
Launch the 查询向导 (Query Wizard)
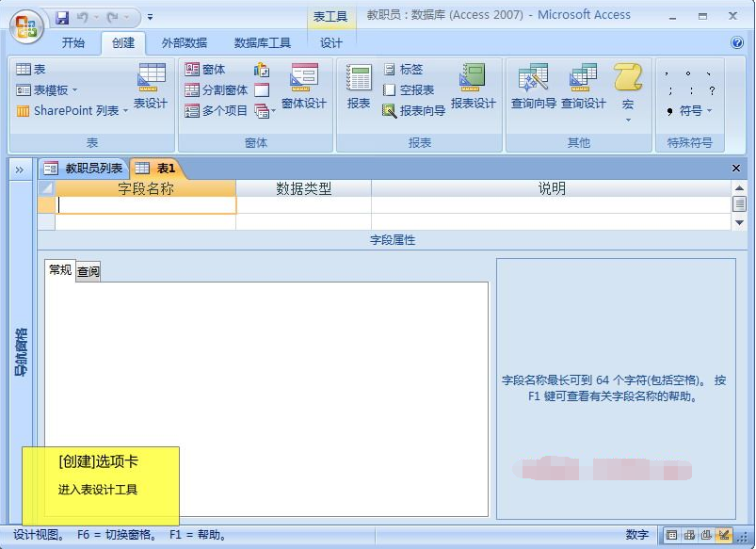pyautogui.click(x=533, y=86)
